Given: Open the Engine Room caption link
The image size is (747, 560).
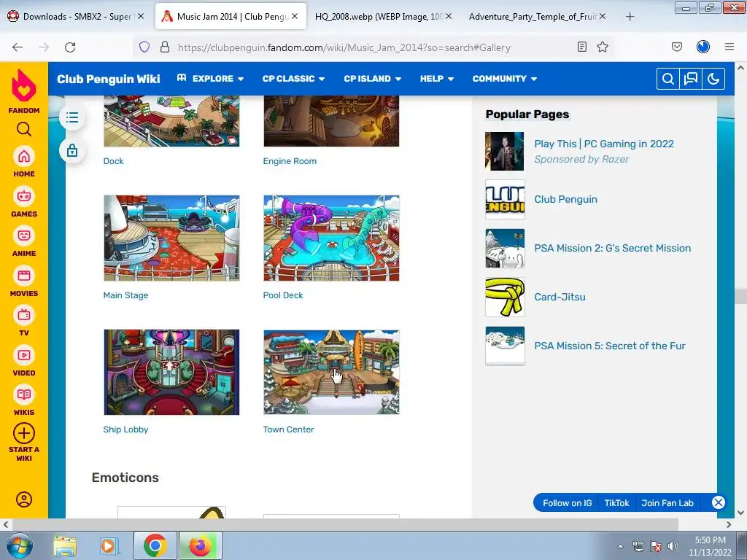Looking at the screenshot, I should [x=290, y=161].
